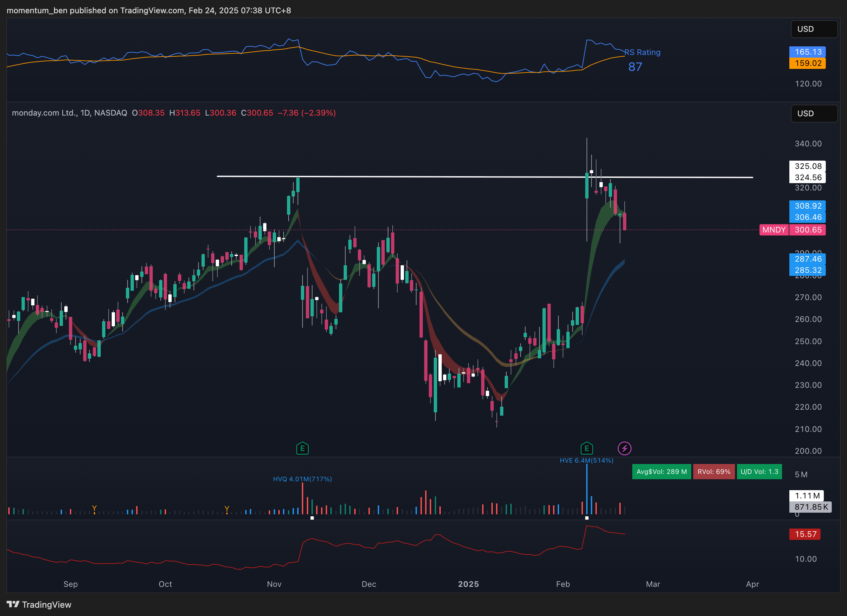847x616 pixels.
Task: Click the RVol 69% badge
Action: [713, 472]
